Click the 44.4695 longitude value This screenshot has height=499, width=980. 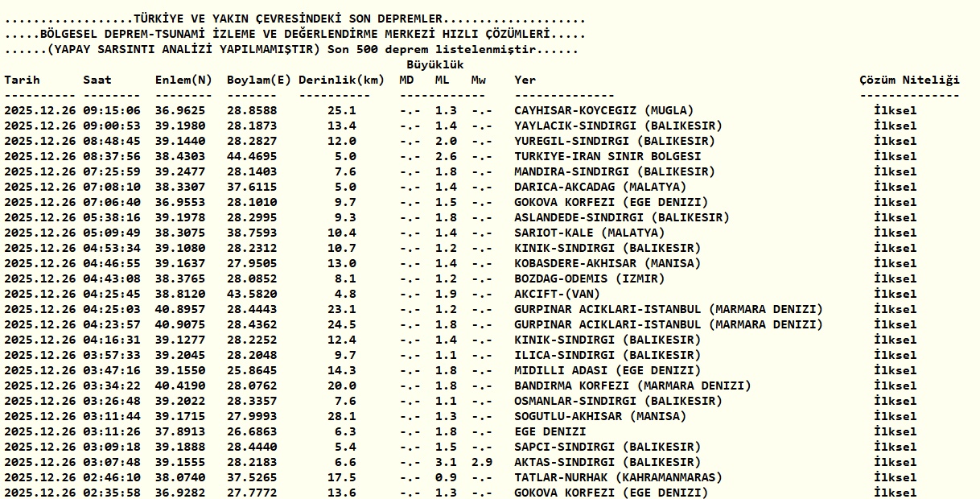(252, 156)
